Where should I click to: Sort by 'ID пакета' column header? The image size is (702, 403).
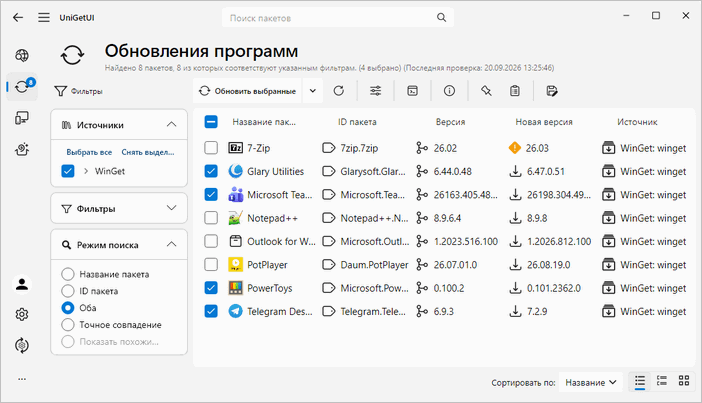tap(357, 122)
